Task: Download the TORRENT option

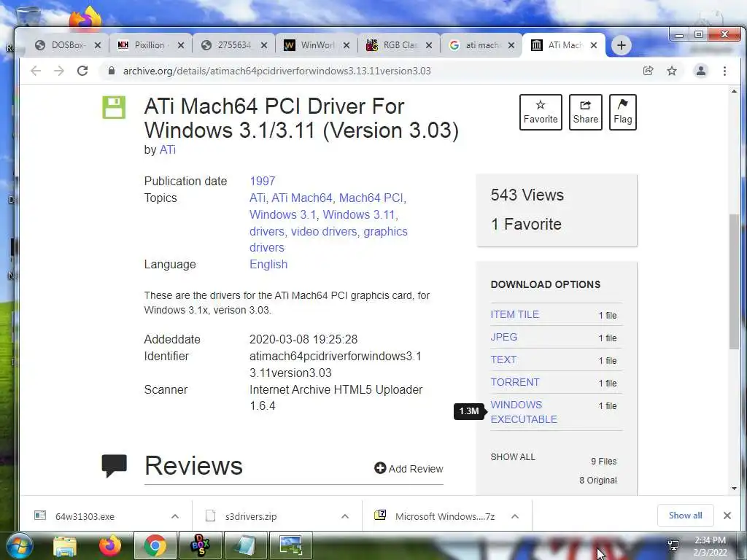Action: tap(515, 382)
